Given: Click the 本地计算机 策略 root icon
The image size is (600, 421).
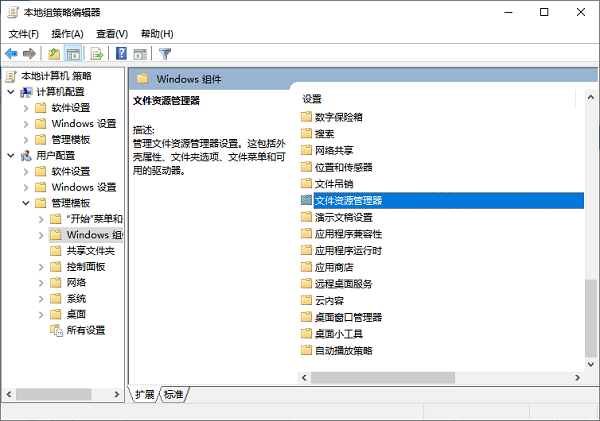Looking at the screenshot, I should pos(11,76).
